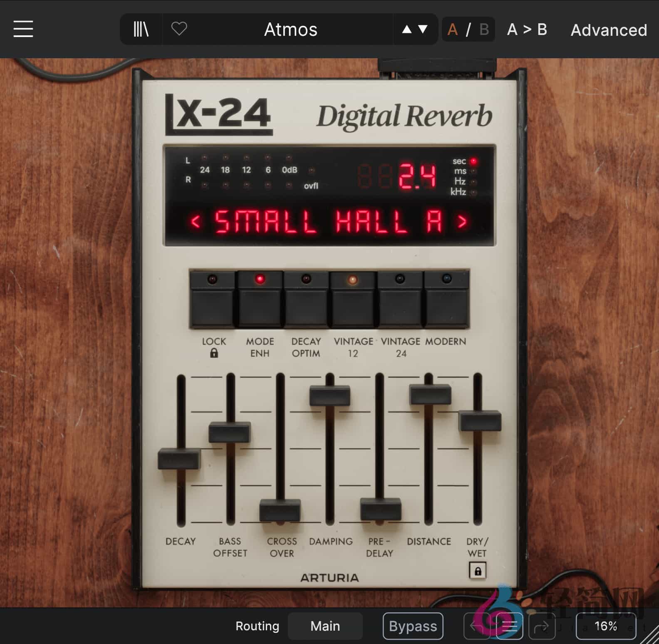Click the DISTANCE slider handle
The image size is (659, 644).
(430, 394)
